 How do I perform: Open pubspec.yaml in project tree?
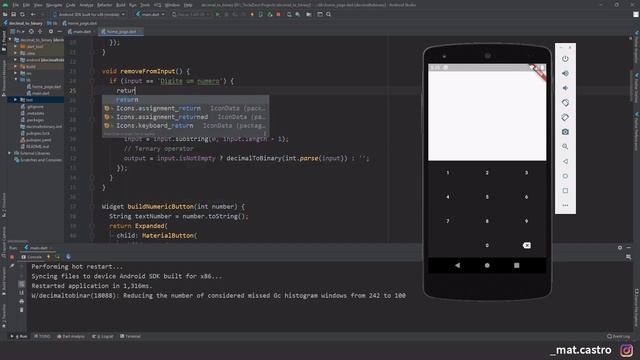click(36, 140)
